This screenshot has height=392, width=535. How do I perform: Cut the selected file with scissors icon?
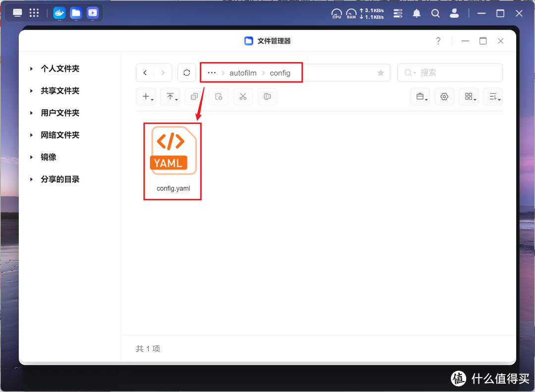click(x=243, y=97)
